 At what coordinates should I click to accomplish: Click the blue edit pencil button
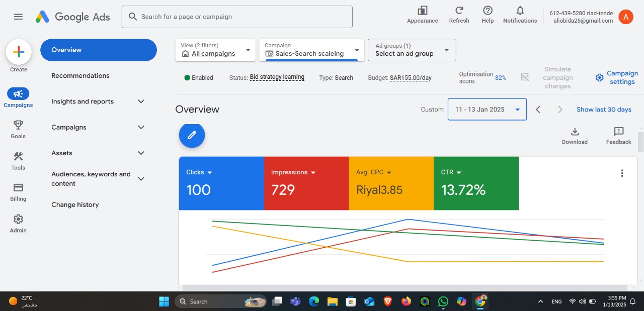tap(192, 135)
